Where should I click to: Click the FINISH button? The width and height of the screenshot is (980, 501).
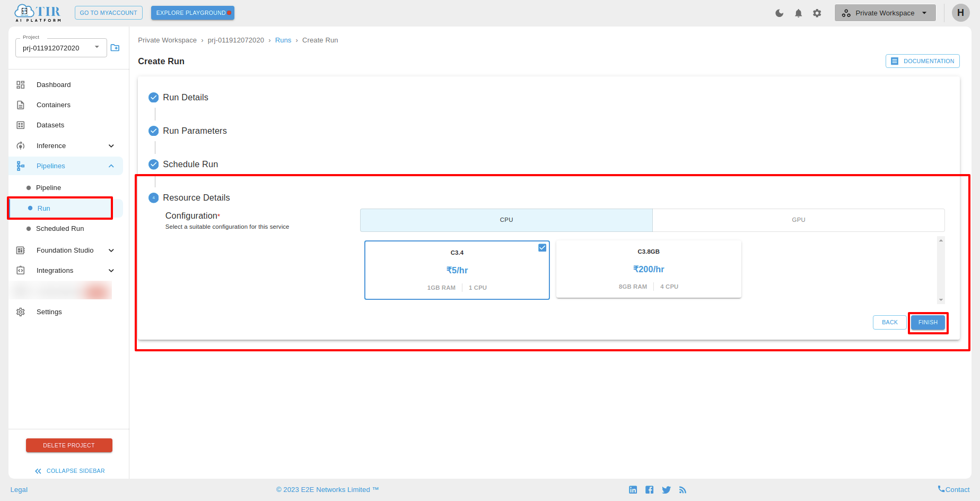pos(928,323)
